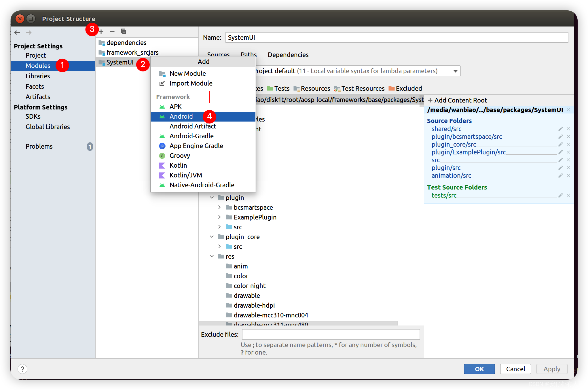
Task: Click the Native-Android-Gradle icon
Action: (x=163, y=185)
